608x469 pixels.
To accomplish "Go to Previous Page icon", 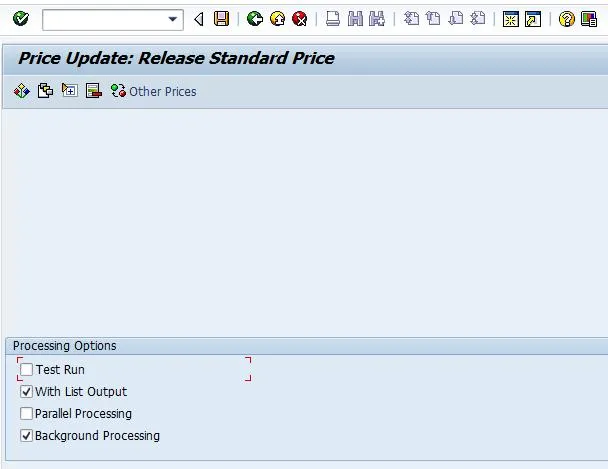I will pyautogui.click(x=433, y=19).
